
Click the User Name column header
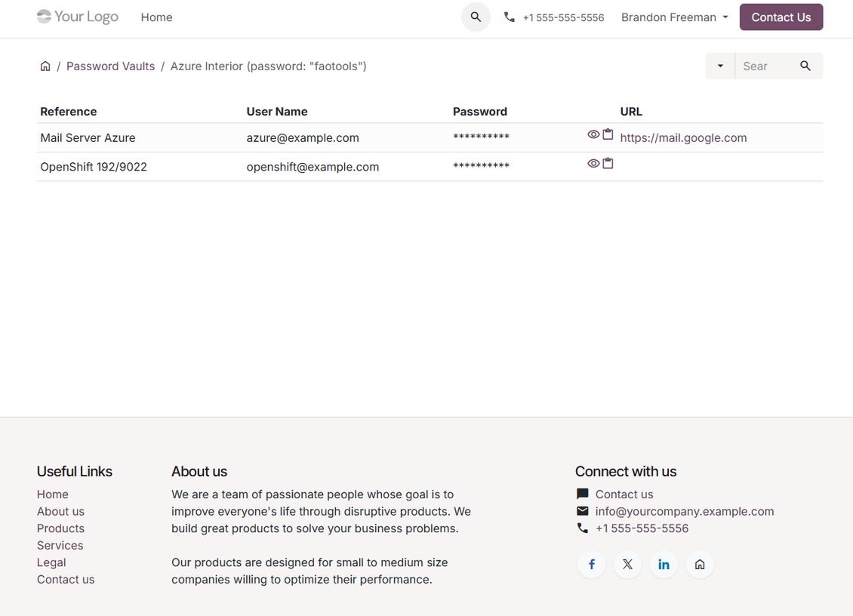tap(277, 112)
